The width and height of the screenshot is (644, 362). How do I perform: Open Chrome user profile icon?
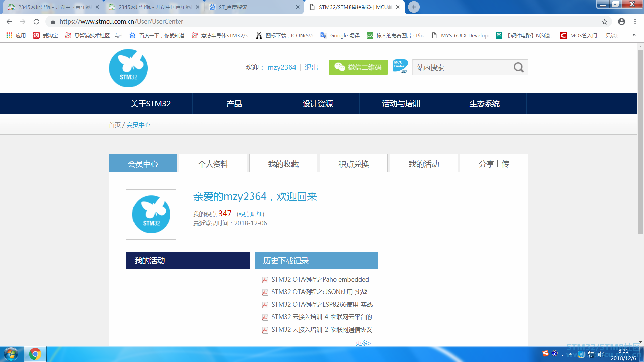tap(621, 22)
